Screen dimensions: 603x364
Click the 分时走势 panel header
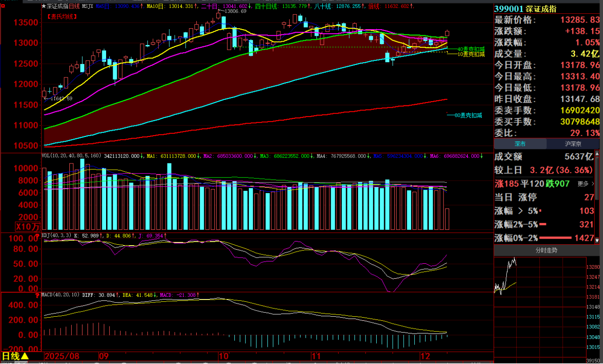coord(546,250)
